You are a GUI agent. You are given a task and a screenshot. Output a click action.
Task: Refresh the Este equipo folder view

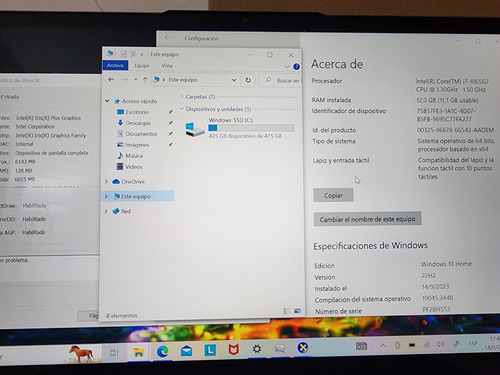(248, 80)
